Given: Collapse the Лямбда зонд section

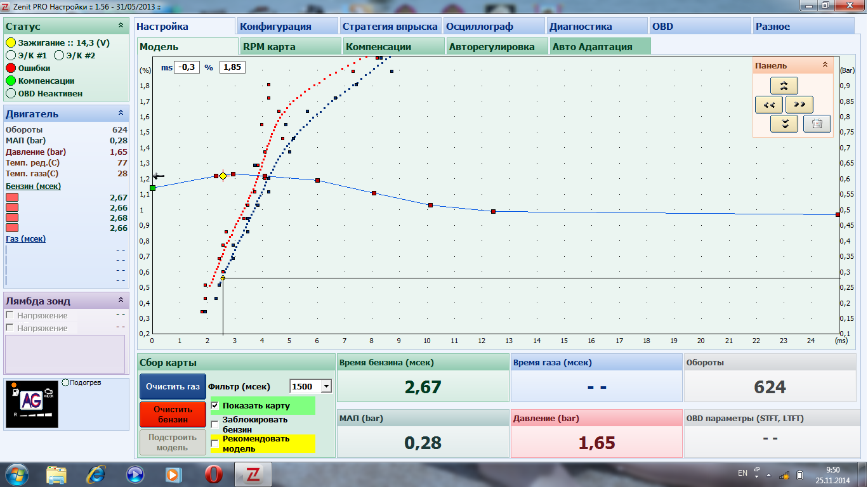Looking at the screenshot, I should [121, 301].
